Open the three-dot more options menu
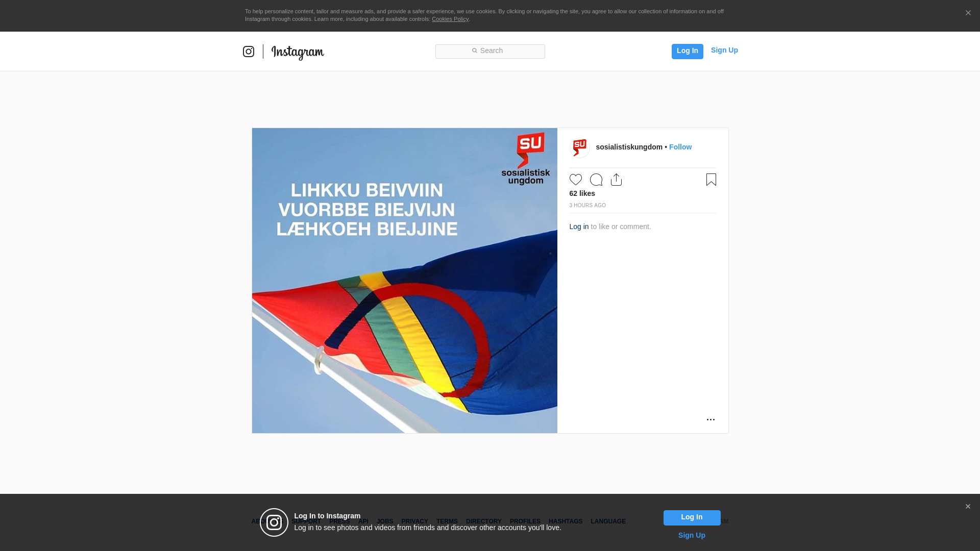The image size is (980, 551). point(710,420)
